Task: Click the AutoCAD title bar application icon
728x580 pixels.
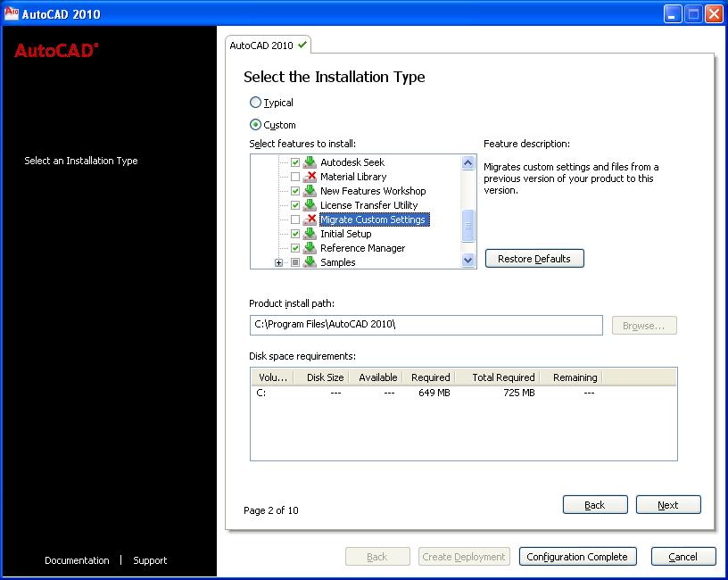Action: [x=11, y=13]
